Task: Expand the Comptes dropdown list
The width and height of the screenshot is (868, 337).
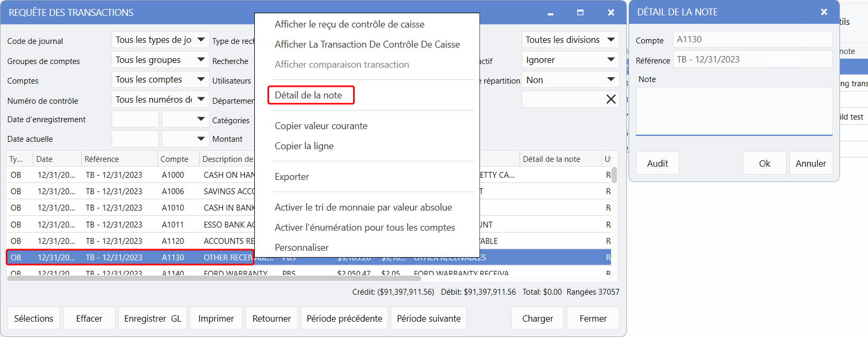Action: pos(201,79)
